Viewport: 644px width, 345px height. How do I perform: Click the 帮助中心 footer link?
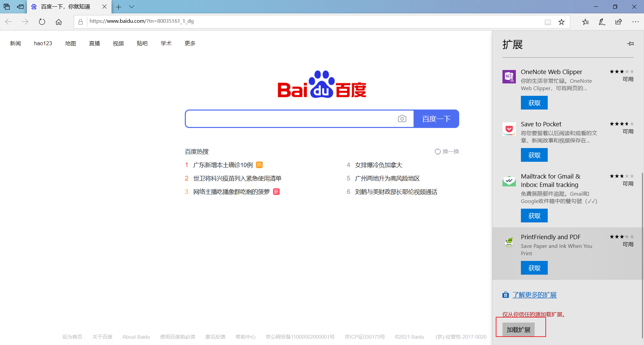pyautogui.click(x=246, y=337)
